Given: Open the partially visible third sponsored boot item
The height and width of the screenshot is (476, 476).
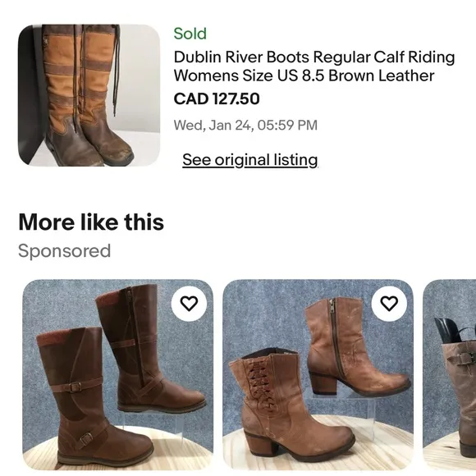Looking at the screenshot, I should coord(449,374).
